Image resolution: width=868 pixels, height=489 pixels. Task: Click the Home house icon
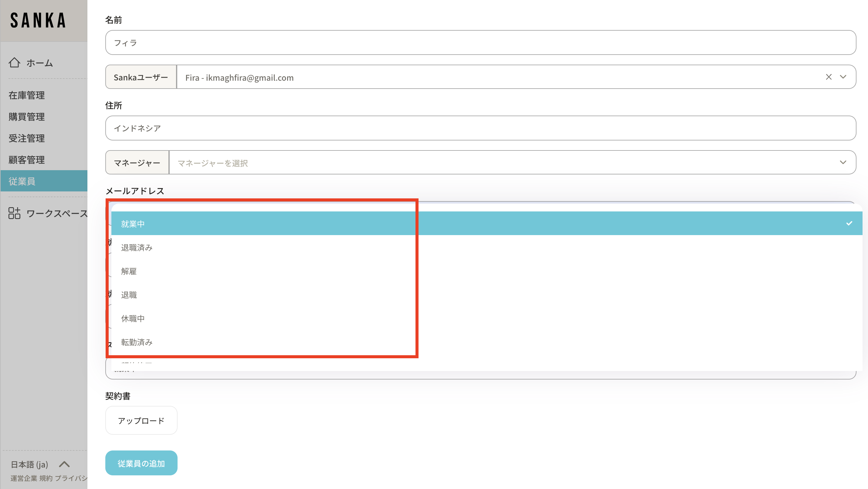[x=15, y=62]
